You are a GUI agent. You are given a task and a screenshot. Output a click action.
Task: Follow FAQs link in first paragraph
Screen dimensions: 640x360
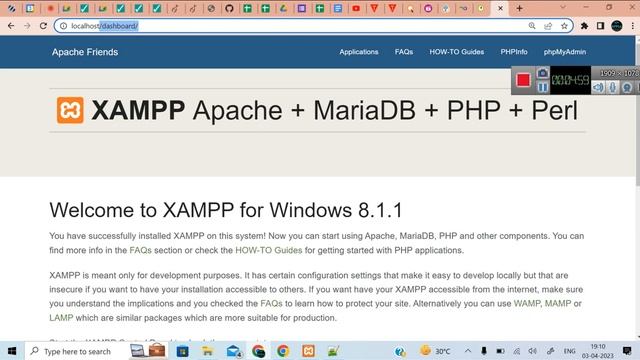[140, 250]
